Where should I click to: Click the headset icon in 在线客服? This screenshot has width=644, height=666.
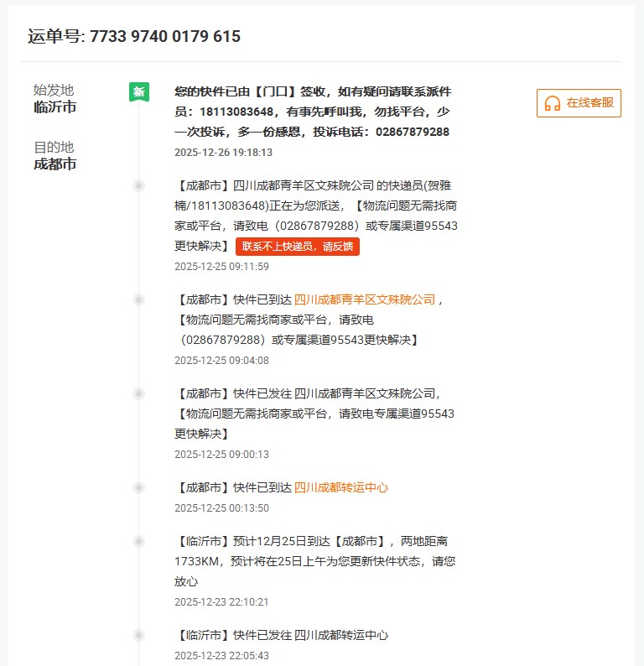tap(553, 103)
